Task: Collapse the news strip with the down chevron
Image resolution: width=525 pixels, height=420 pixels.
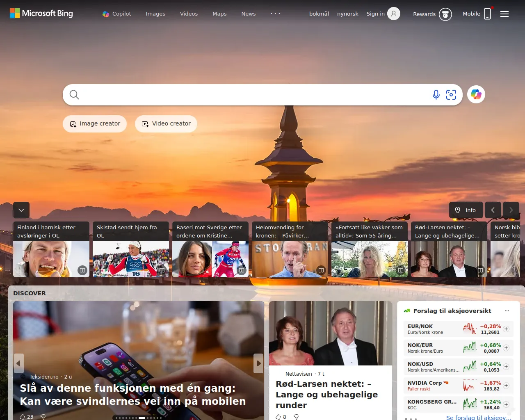Action: [21, 210]
